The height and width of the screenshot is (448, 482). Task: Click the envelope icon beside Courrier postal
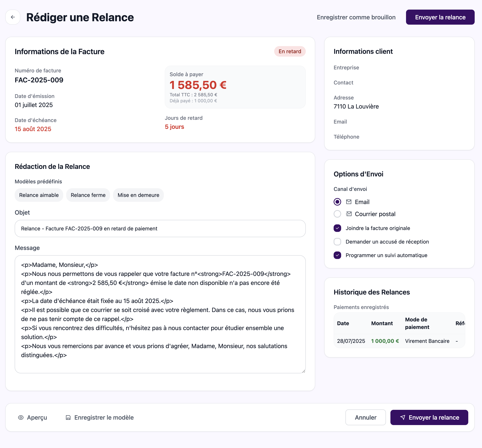tap(349, 214)
